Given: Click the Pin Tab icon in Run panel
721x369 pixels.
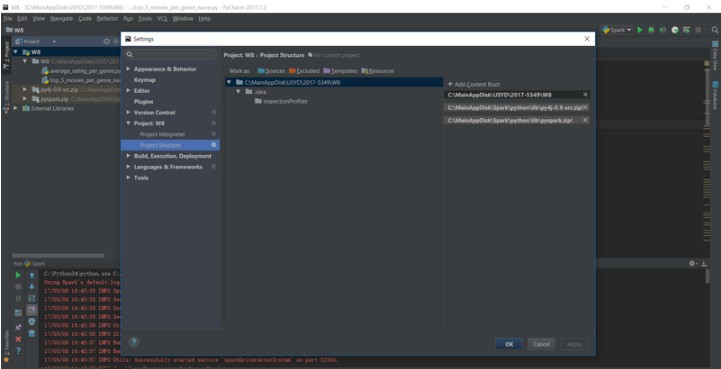Looking at the screenshot, I should (x=18, y=327).
